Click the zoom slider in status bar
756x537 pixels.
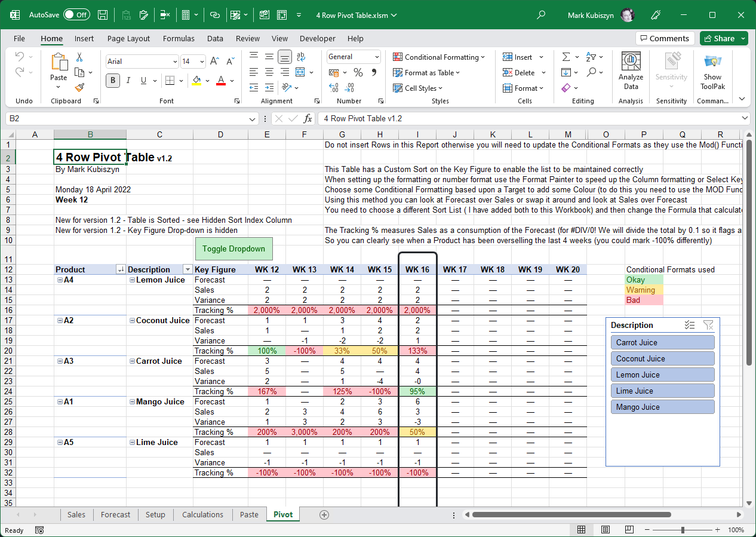683,530
